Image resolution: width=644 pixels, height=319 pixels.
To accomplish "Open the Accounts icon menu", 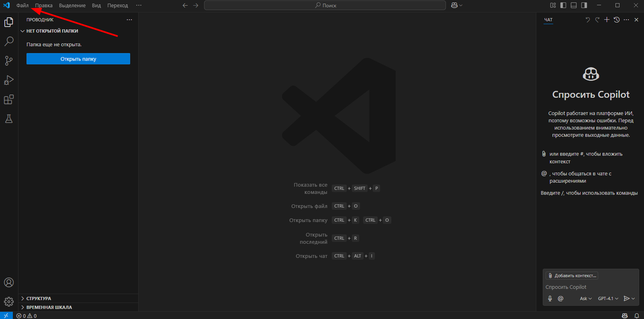I will click(9, 282).
